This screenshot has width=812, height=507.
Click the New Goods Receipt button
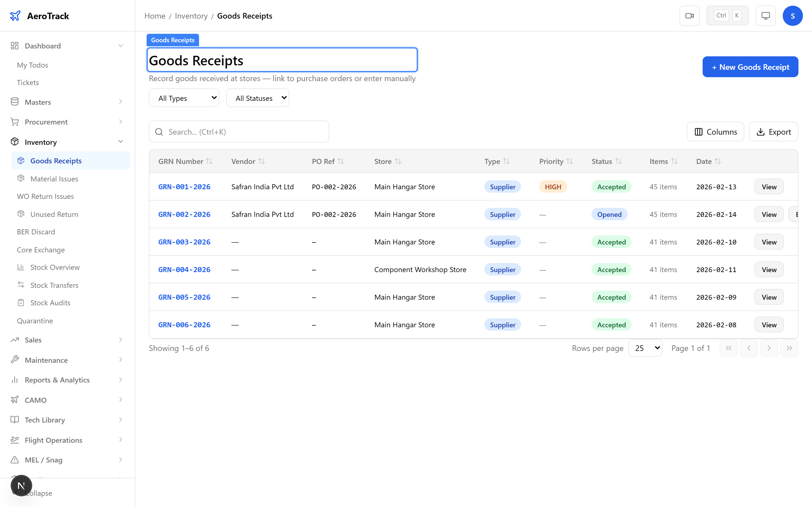[x=750, y=67]
